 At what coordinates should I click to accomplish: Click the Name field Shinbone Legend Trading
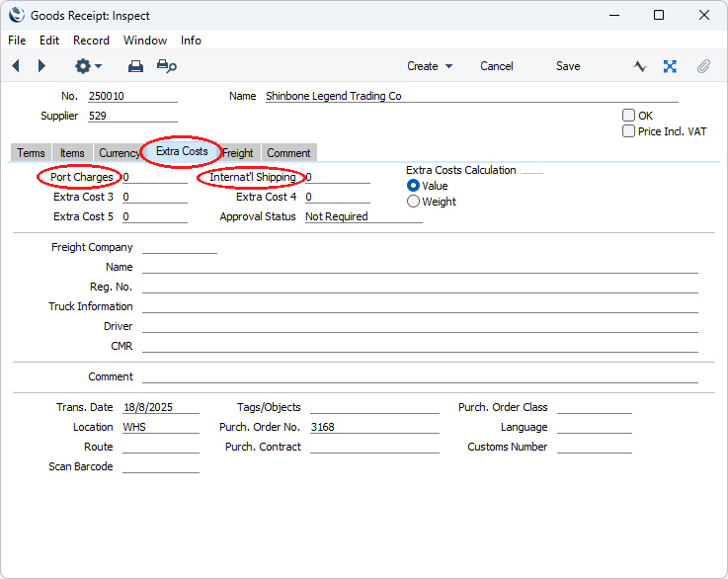(x=472, y=96)
